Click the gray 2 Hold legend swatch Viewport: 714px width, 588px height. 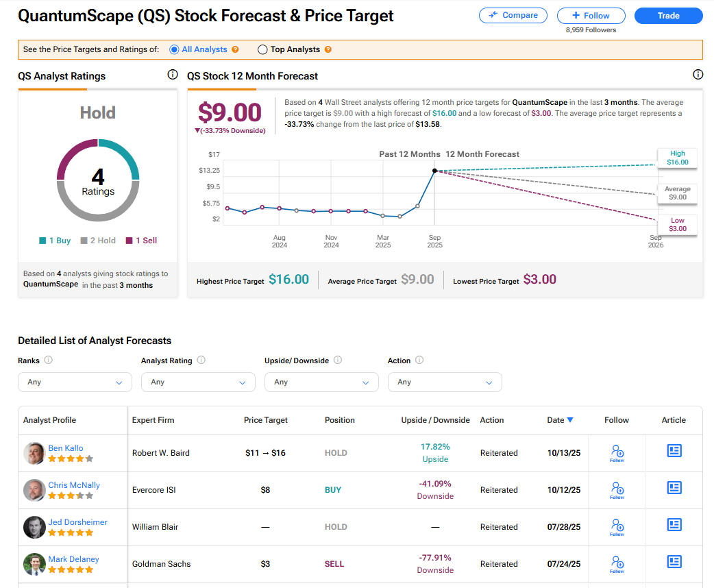pyautogui.click(x=84, y=241)
